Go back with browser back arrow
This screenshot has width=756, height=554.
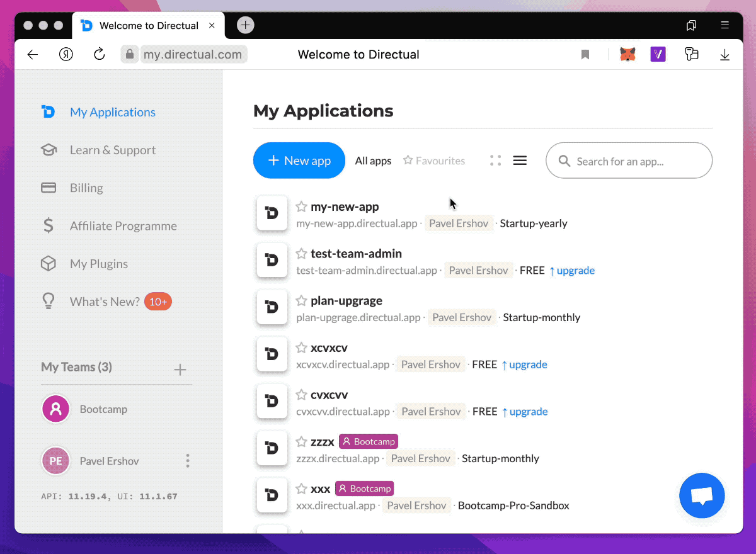click(x=33, y=54)
